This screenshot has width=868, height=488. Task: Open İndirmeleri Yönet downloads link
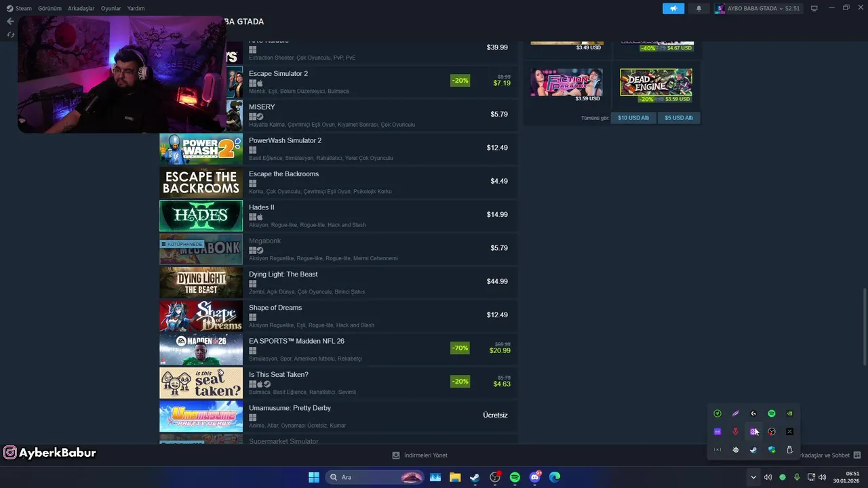(420, 455)
